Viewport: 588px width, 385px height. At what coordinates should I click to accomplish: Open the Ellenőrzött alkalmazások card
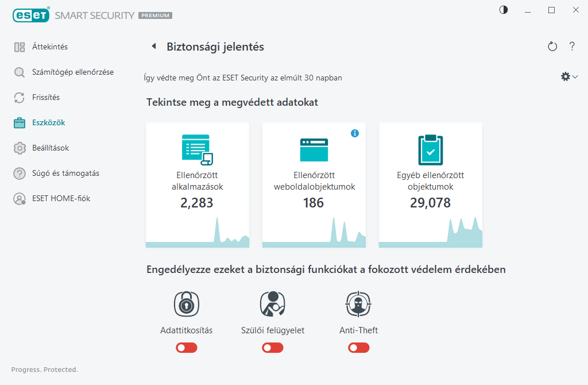(198, 184)
